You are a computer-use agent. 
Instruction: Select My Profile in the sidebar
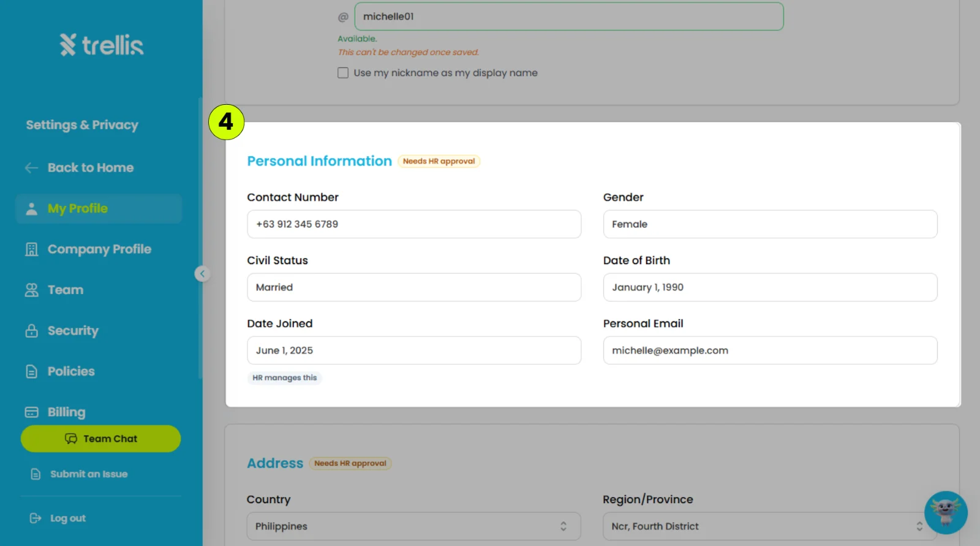(99, 209)
